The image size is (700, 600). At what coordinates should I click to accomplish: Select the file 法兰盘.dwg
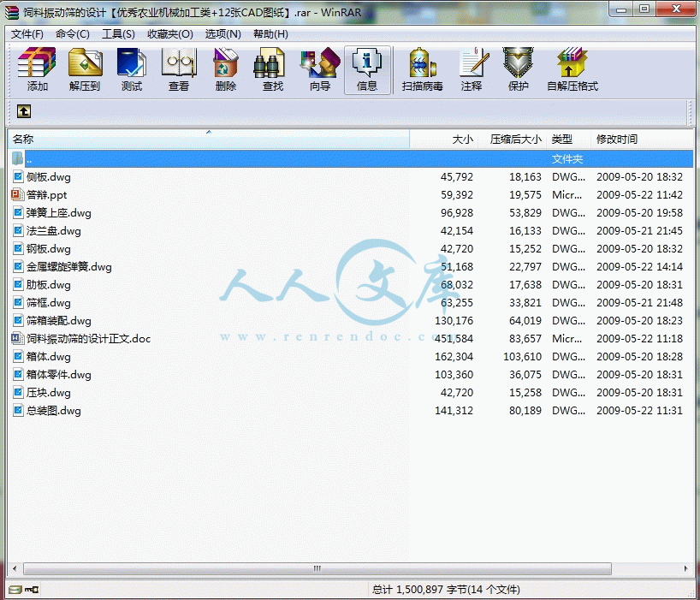click(54, 231)
